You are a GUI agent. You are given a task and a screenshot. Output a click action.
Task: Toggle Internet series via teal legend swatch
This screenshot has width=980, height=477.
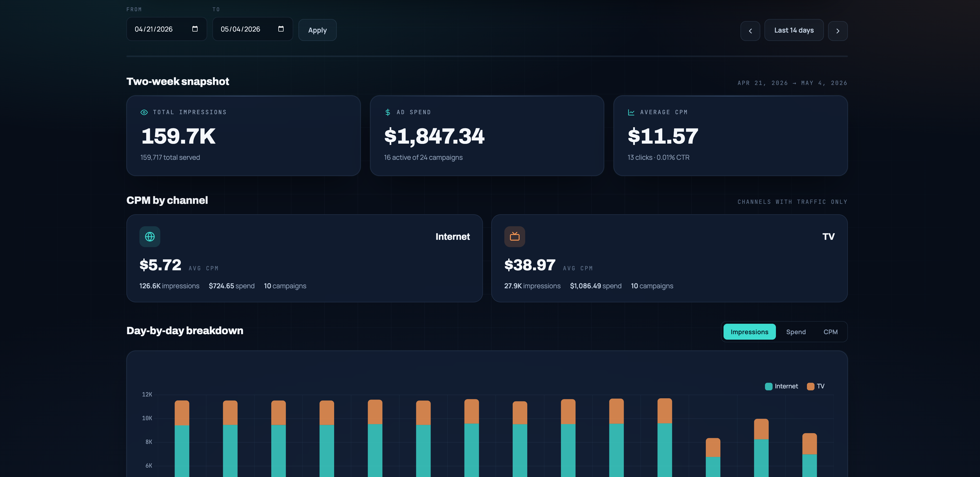coord(768,387)
